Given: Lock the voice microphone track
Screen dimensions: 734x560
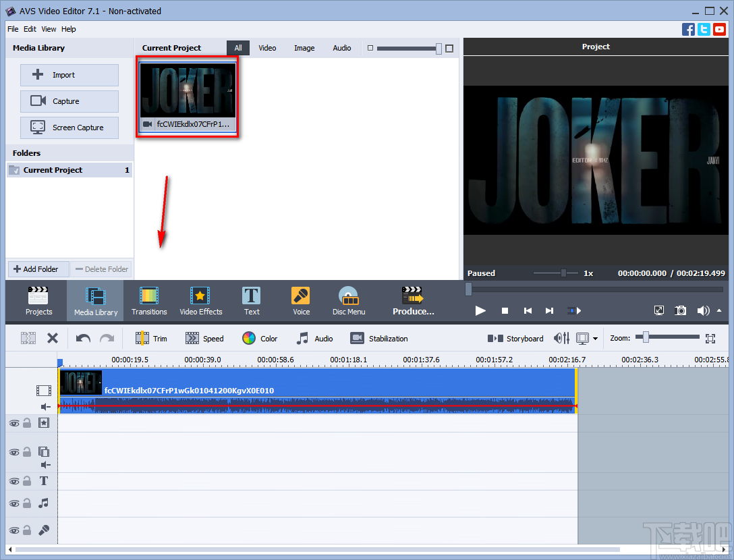Looking at the screenshot, I should [x=27, y=530].
